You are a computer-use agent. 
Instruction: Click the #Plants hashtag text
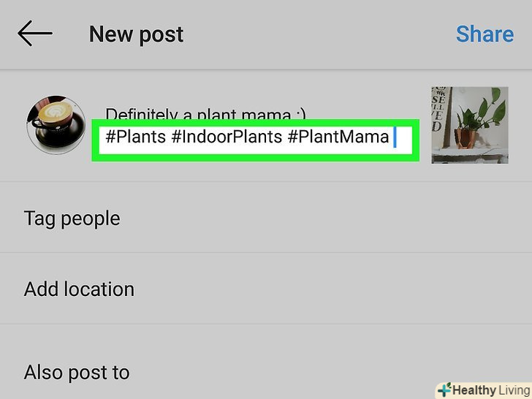pos(135,137)
